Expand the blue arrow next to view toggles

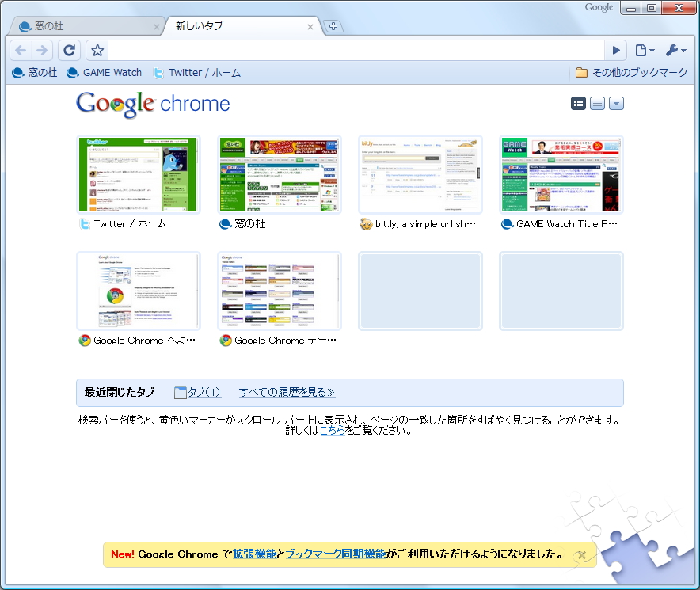click(x=616, y=103)
